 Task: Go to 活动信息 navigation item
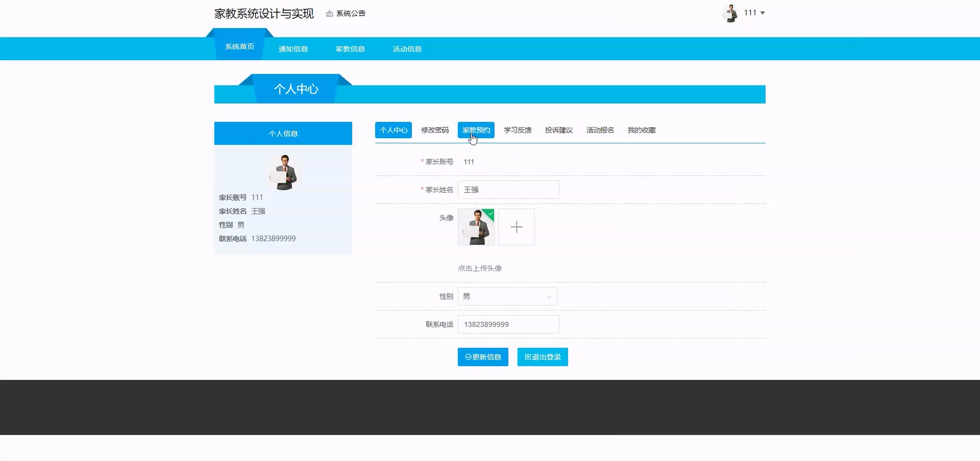pos(407,49)
